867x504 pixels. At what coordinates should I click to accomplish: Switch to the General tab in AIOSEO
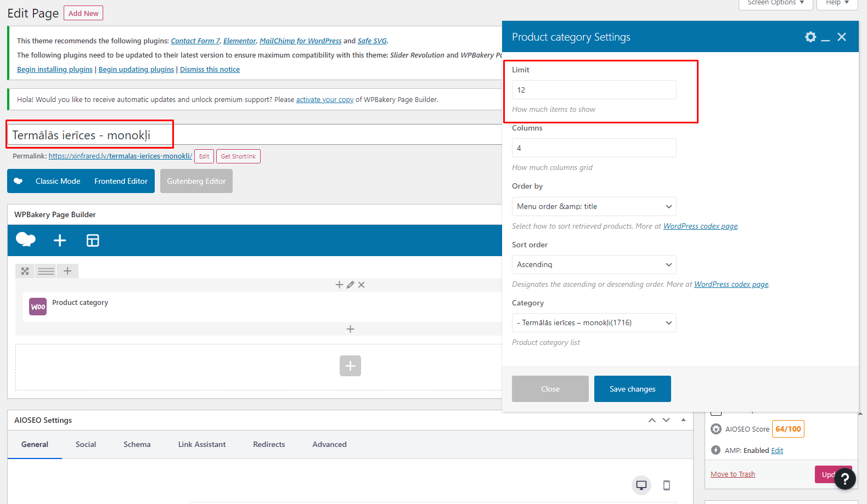click(x=35, y=444)
